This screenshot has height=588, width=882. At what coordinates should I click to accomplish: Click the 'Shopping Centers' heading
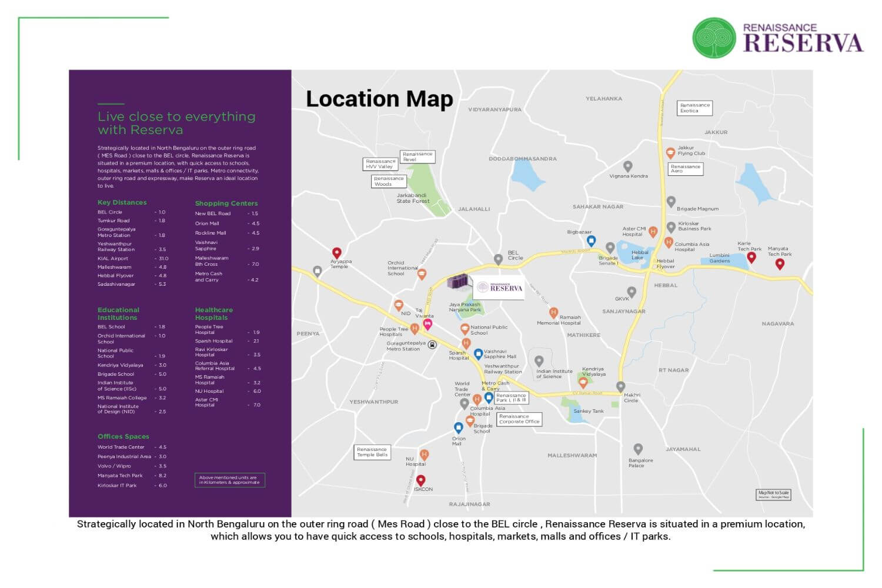pos(226,203)
